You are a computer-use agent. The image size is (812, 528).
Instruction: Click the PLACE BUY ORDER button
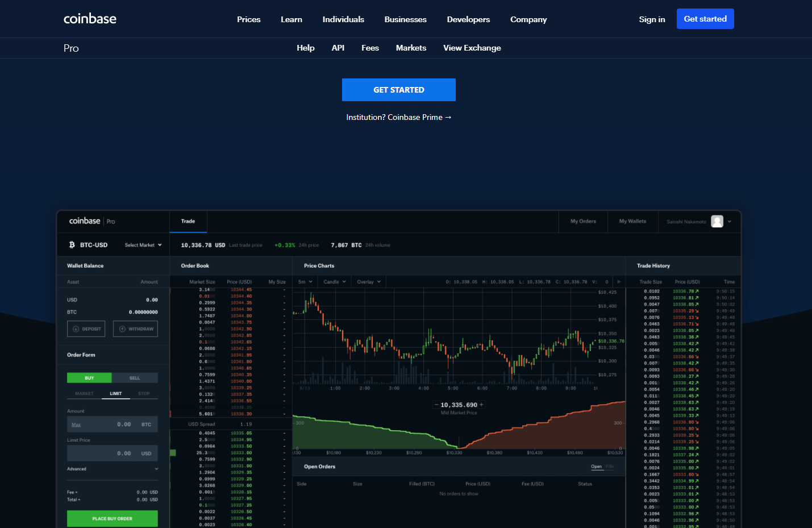(113, 518)
